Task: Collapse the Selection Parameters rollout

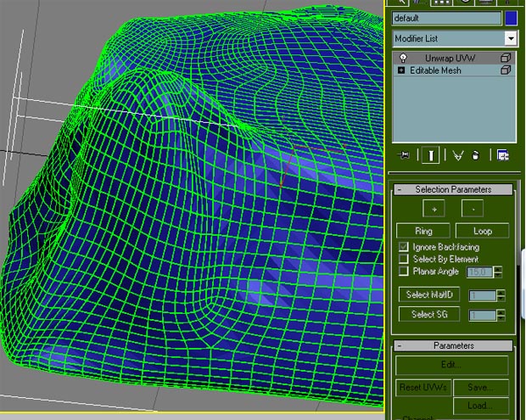Action: click(x=453, y=189)
